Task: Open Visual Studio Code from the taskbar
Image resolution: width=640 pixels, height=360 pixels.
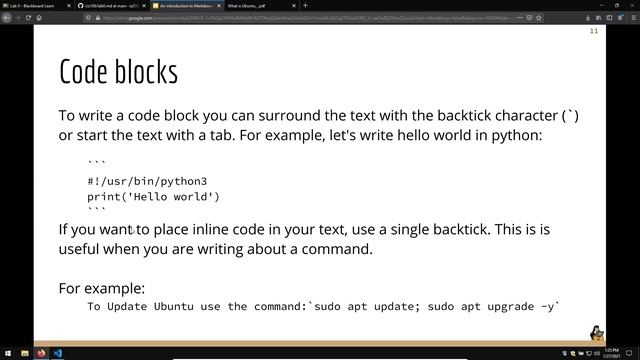Action: [58, 353]
